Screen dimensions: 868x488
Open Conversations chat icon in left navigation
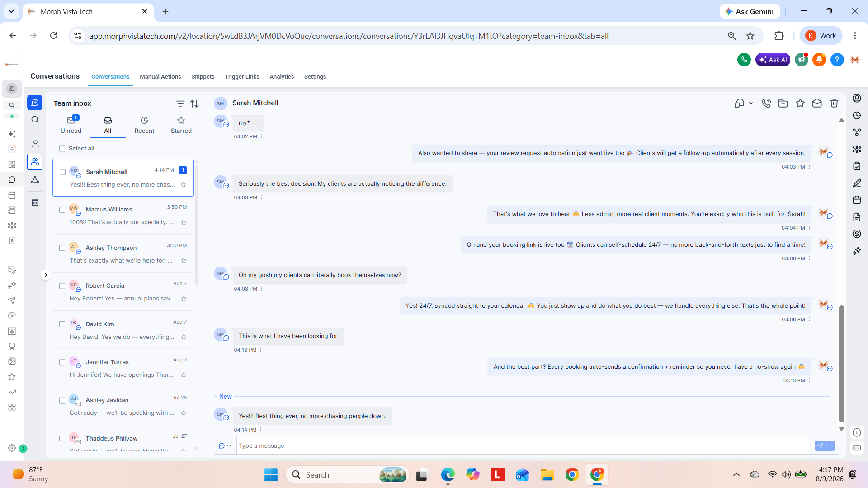coord(12,180)
